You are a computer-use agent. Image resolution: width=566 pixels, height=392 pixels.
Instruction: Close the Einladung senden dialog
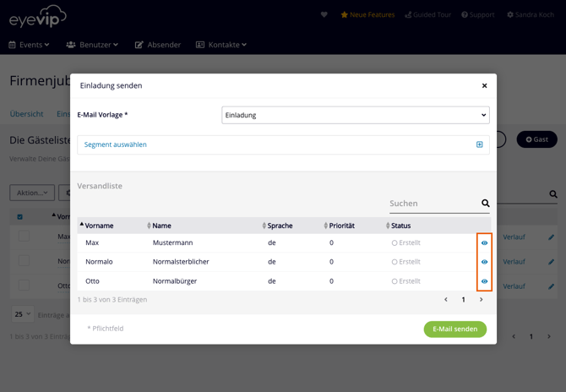[484, 85]
